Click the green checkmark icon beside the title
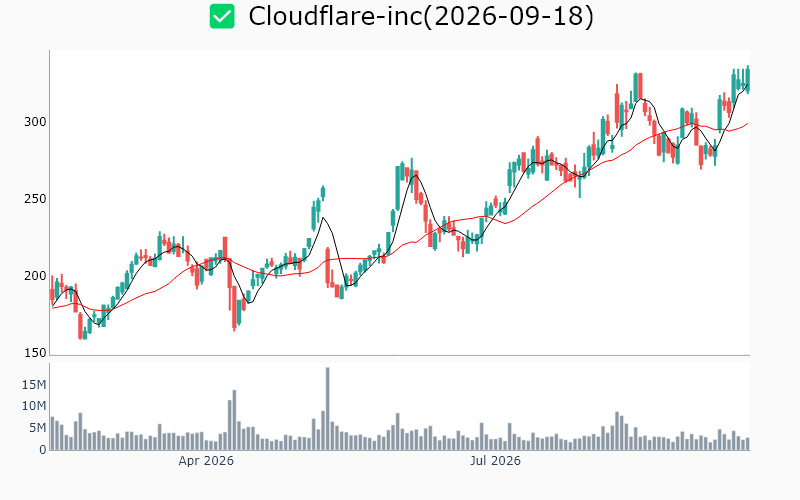This screenshot has width=800, height=500. point(222,16)
